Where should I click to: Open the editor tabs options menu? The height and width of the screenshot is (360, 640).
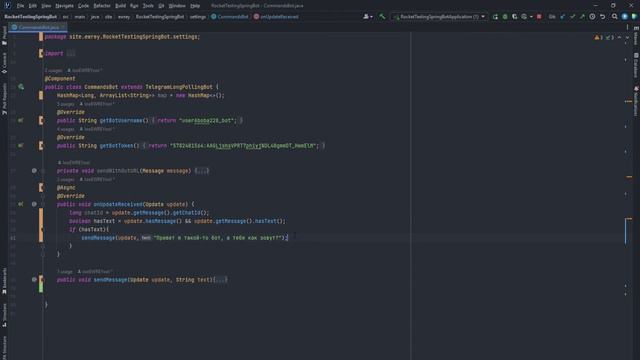tap(627, 27)
